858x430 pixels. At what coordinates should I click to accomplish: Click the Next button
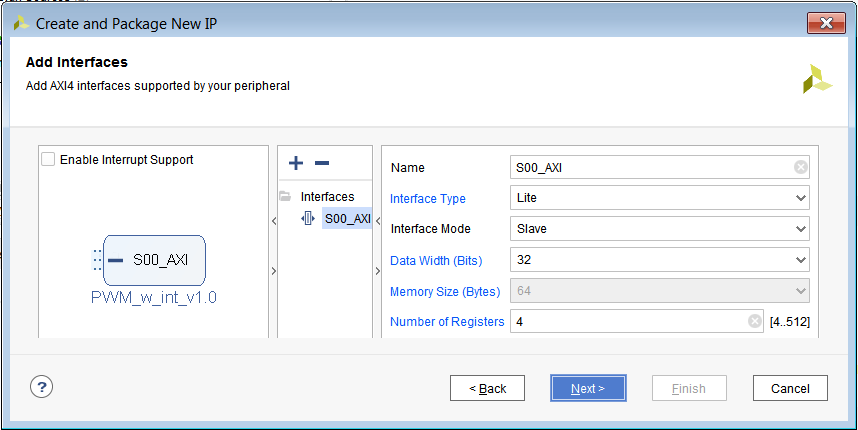(x=588, y=388)
